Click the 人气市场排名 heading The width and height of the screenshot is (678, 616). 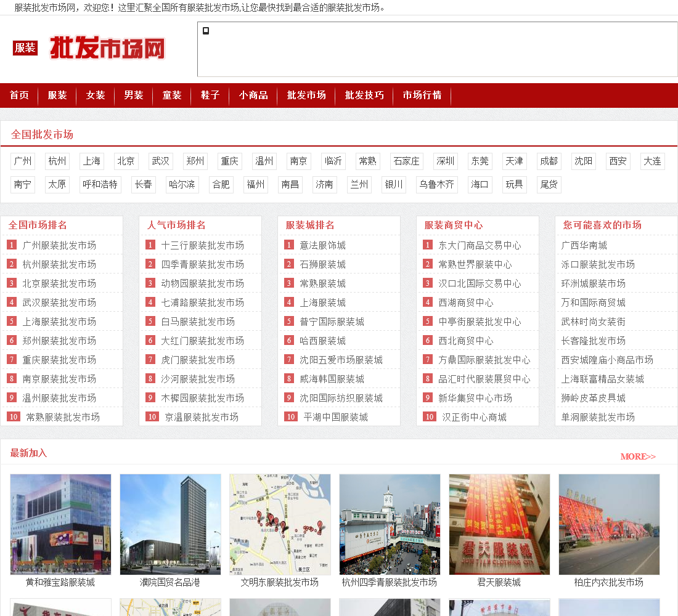pos(176,225)
